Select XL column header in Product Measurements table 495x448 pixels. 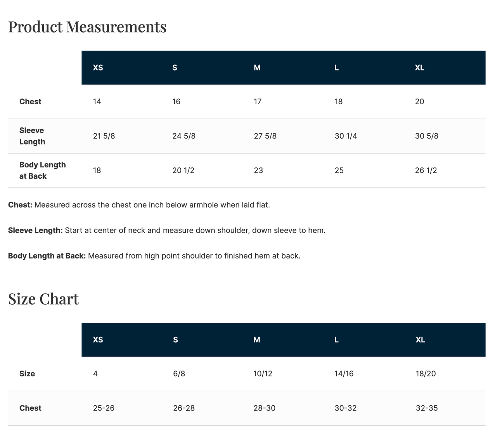(x=419, y=68)
